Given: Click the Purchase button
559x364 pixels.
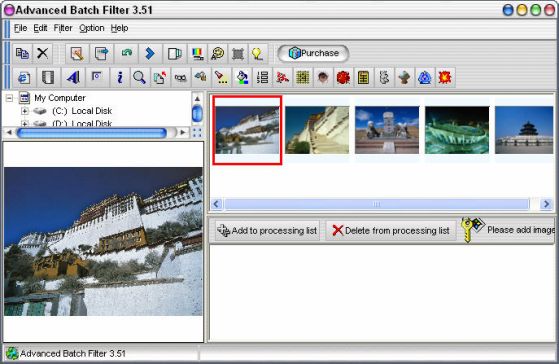Looking at the screenshot, I should point(313,53).
